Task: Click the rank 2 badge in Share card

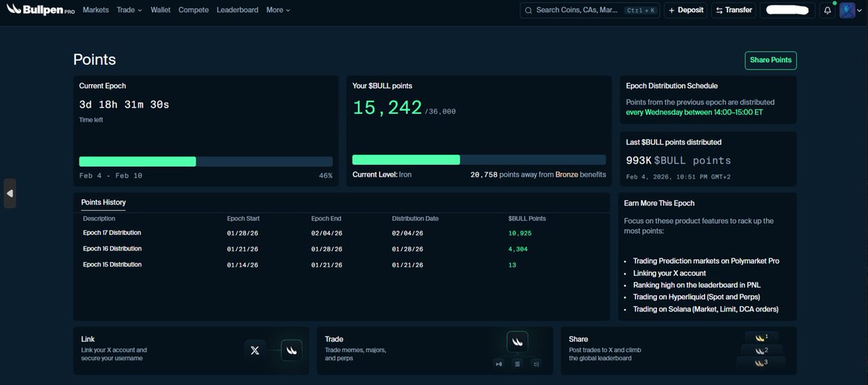Action: click(761, 350)
